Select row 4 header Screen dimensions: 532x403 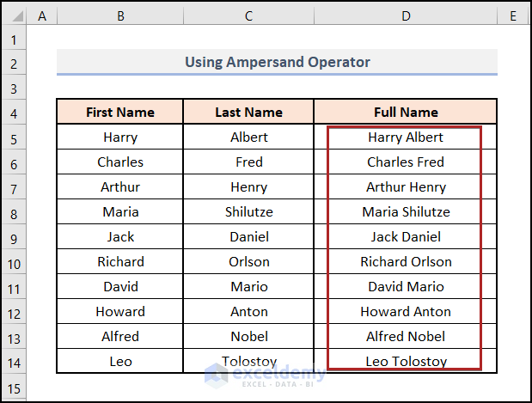tap(15, 113)
